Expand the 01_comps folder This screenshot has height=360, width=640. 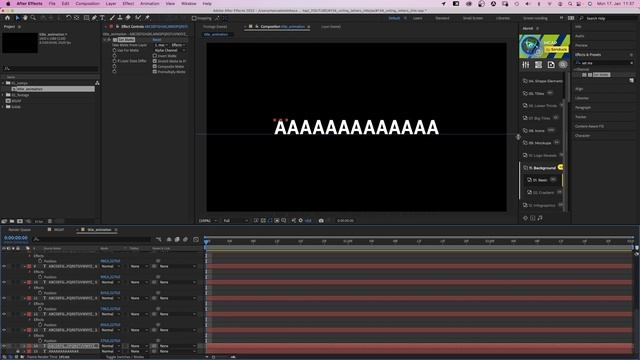[x=3, y=83]
